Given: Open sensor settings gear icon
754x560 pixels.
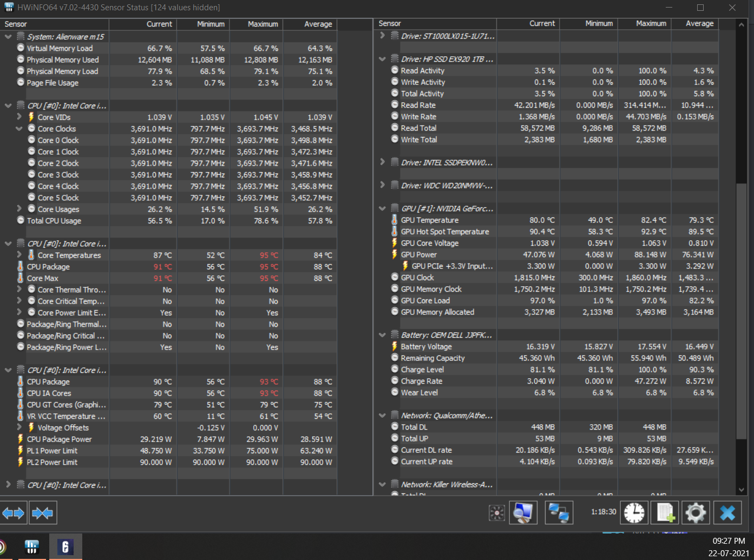Looking at the screenshot, I should 696,512.
